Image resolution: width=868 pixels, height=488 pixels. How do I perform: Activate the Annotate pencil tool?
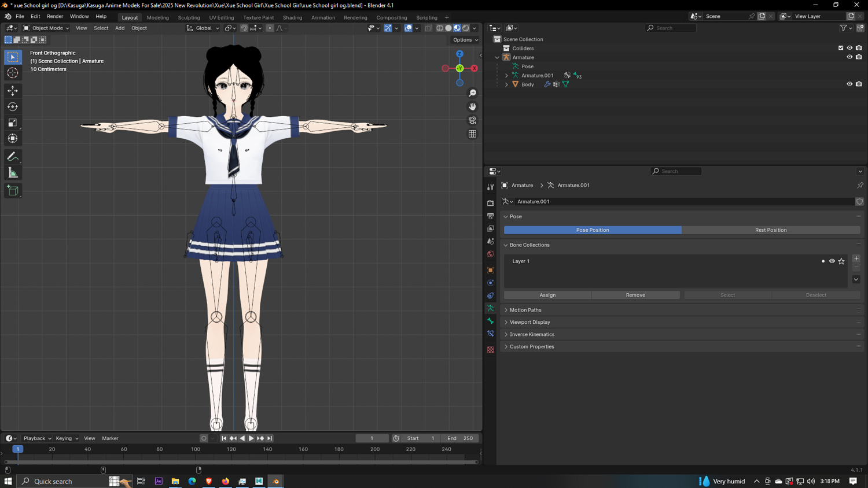click(13, 157)
